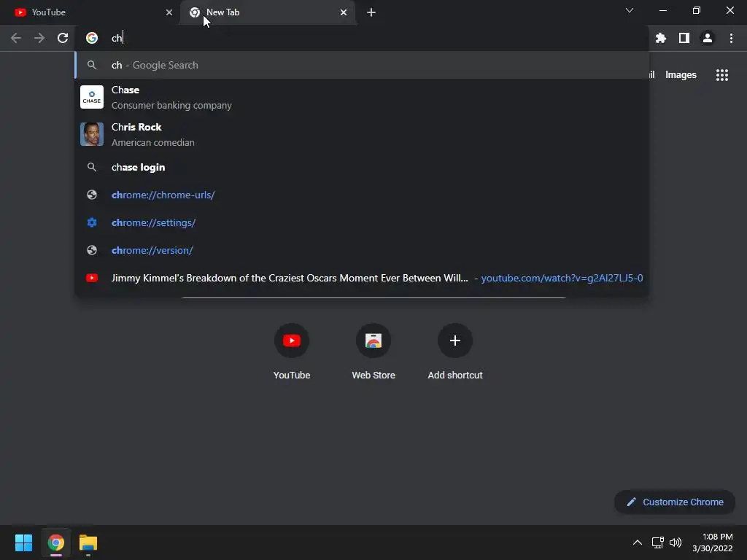Open chrome://version/ suggestion
This screenshot has width=747, height=560.
362,251
